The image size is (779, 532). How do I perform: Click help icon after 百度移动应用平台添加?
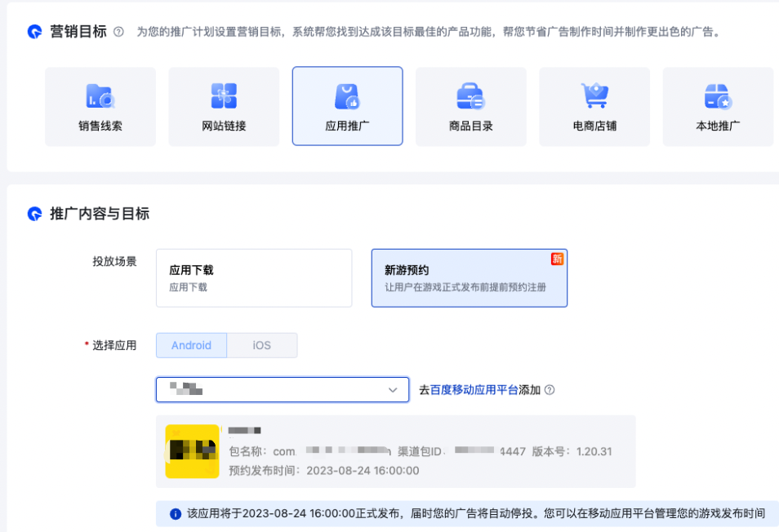(x=550, y=390)
